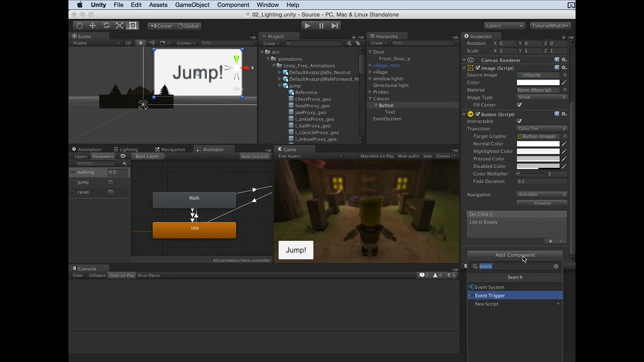Open the Assets menu
The width and height of the screenshot is (644, 362).
[158, 5]
